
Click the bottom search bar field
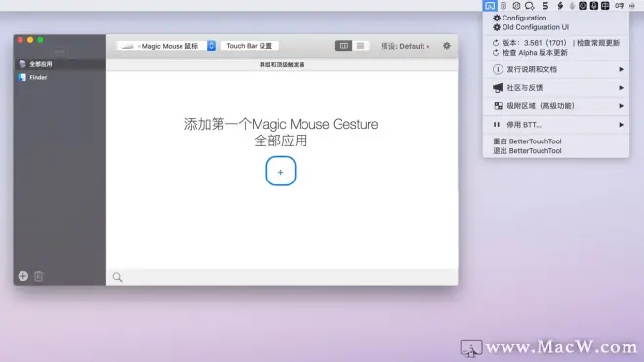[282, 277]
